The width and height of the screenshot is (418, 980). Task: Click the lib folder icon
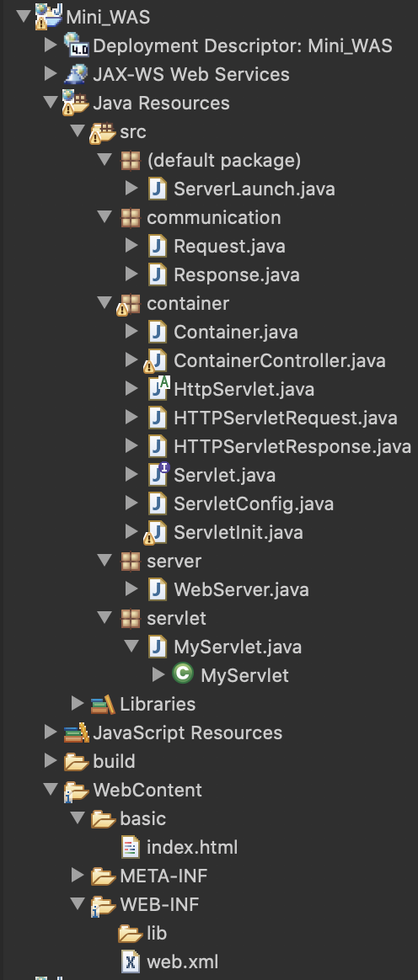point(130,933)
